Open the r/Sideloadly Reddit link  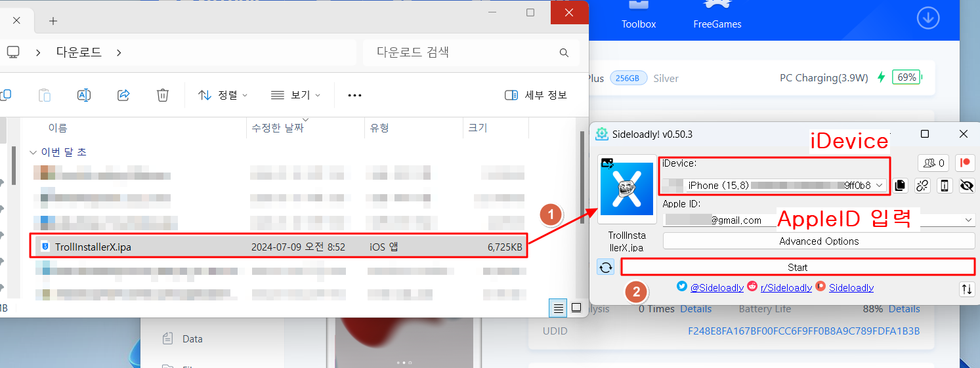coord(786,287)
